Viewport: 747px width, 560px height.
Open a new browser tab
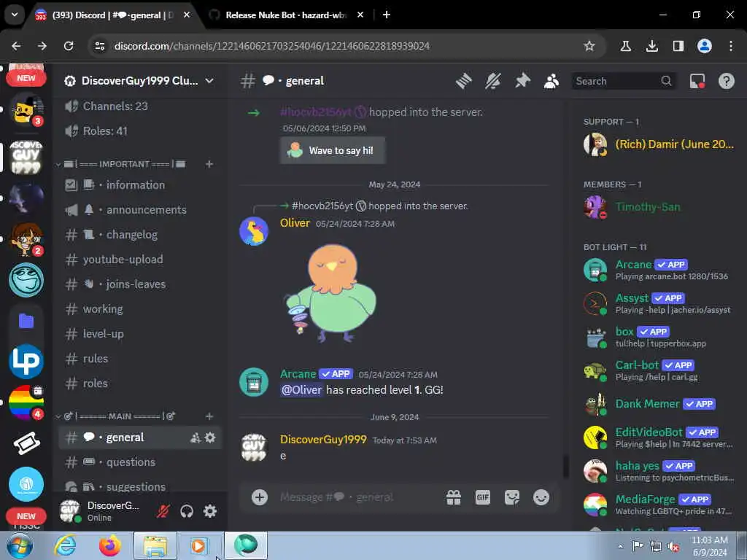(x=387, y=15)
